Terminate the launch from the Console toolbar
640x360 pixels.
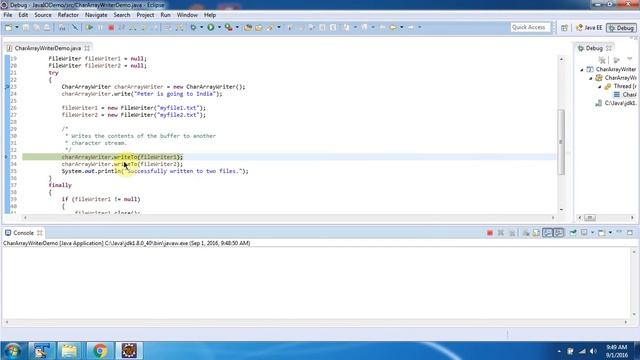pyautogui.click(x=490, y=233)
